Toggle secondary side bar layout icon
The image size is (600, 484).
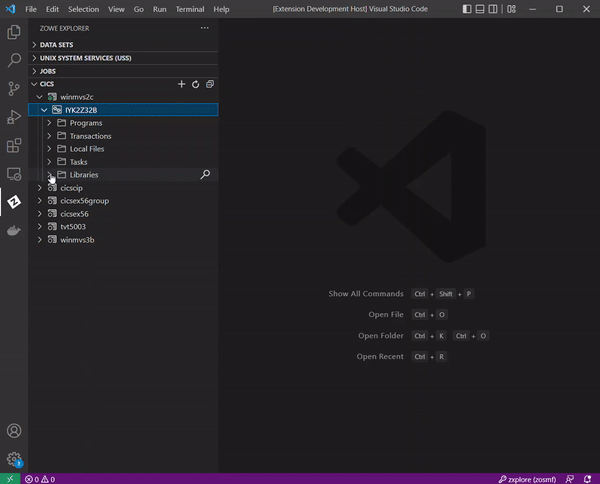493,9
